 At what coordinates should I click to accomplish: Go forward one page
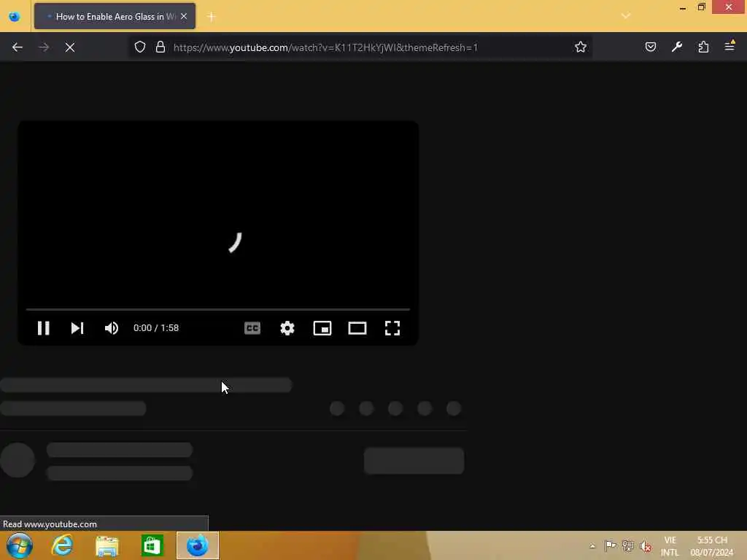[x=44, y=47]
